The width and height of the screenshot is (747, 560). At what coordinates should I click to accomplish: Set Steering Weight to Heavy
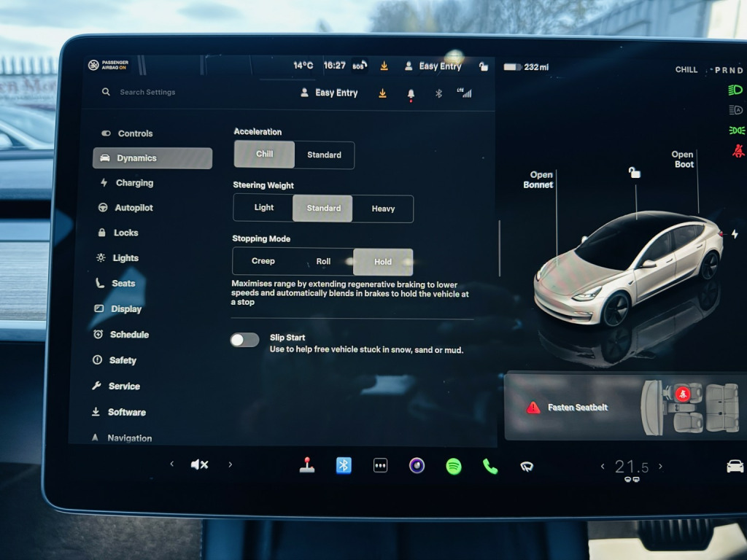(x=383, y=209)
